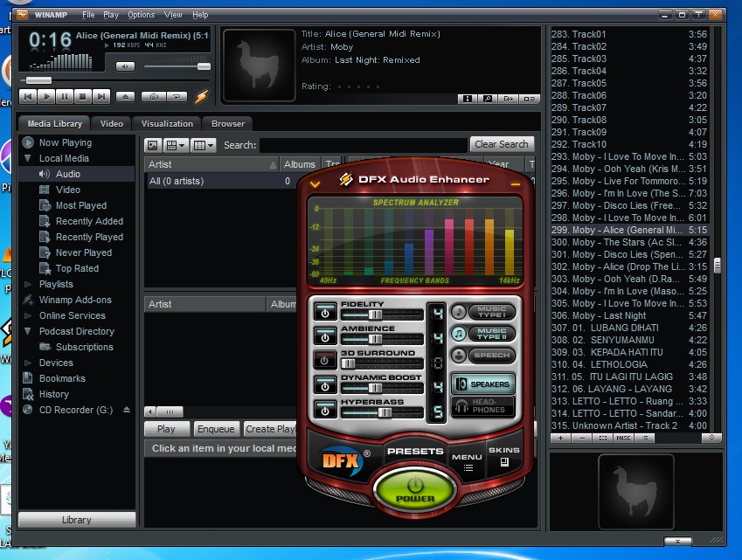Toggle Hyperbass power button in DFX
This screenshot has width=742, height=560.
coord(325,410)
